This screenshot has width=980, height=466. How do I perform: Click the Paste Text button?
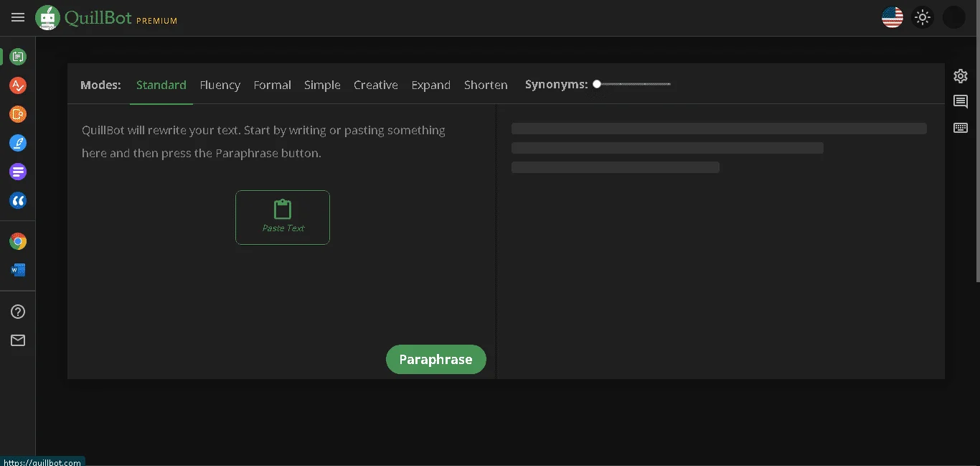(x=283, y=218)
